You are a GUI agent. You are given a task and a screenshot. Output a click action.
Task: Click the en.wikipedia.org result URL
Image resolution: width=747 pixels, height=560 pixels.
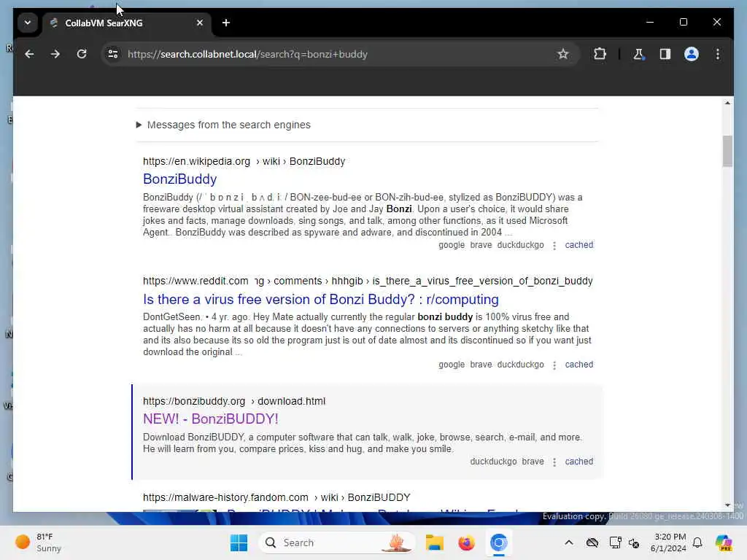[244, 161]
